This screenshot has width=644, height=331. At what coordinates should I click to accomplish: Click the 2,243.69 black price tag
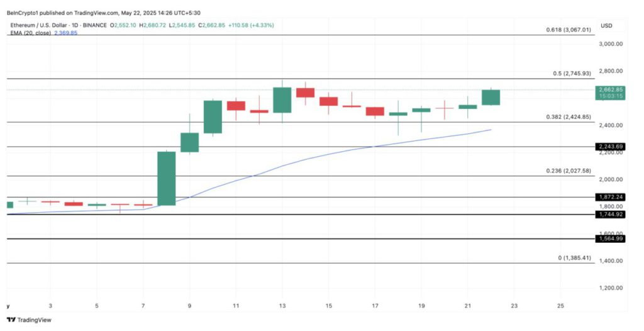(610, 147)
